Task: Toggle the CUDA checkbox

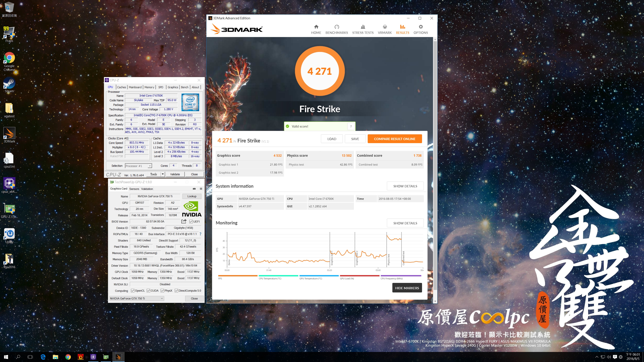Action: click(x=148, y=291)
